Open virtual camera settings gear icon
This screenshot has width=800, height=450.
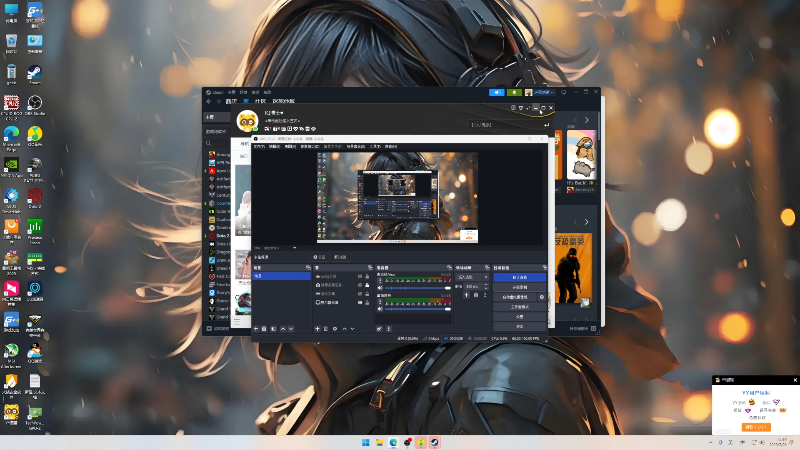[542, 297]
